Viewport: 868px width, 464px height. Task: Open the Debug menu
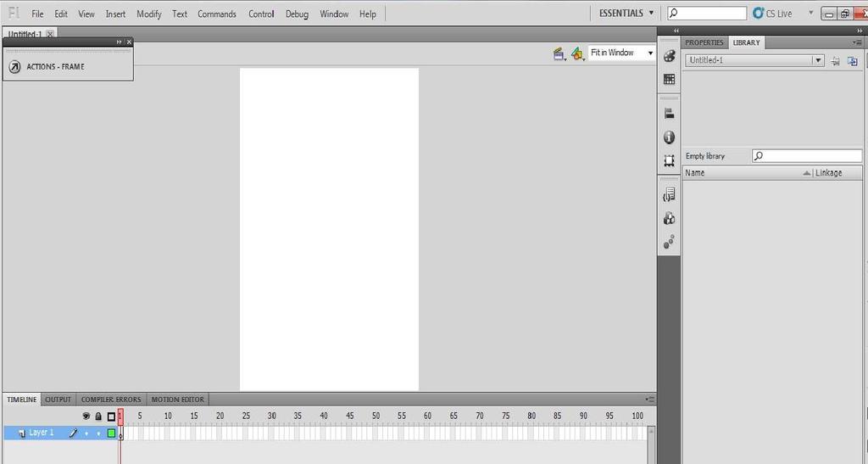click(x=297, y=14)
